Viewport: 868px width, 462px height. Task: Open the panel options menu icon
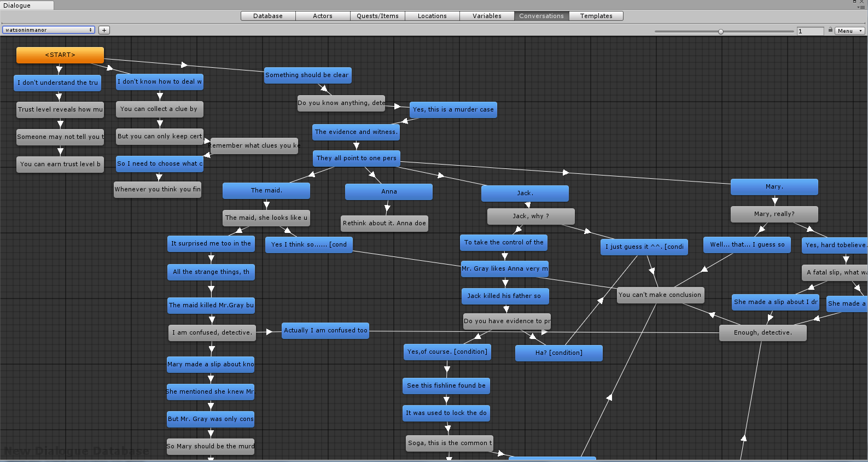861,7
